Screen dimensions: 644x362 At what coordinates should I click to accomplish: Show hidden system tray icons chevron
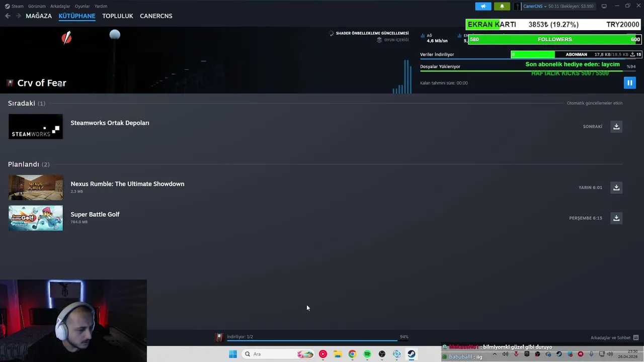(x=495, y=354)
